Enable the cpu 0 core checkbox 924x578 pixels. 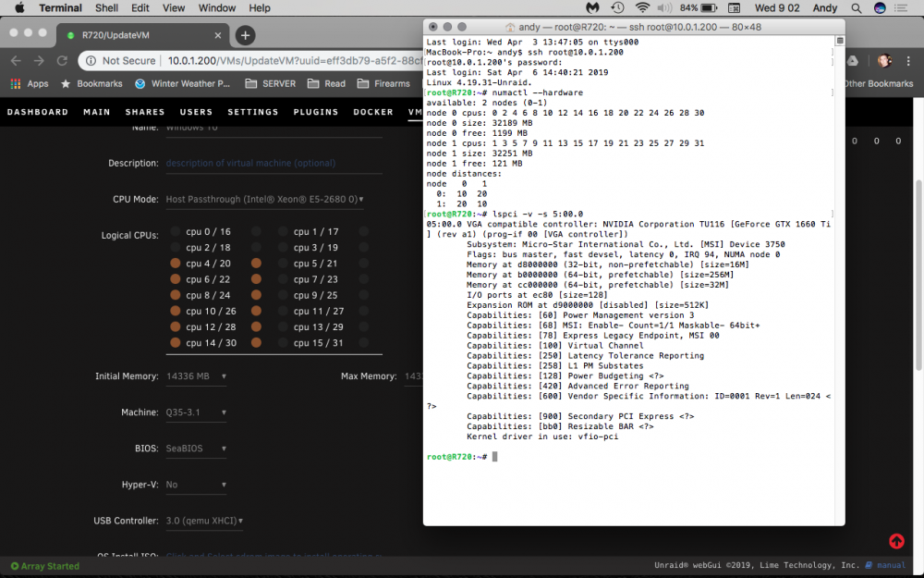(x=175, y=231)
